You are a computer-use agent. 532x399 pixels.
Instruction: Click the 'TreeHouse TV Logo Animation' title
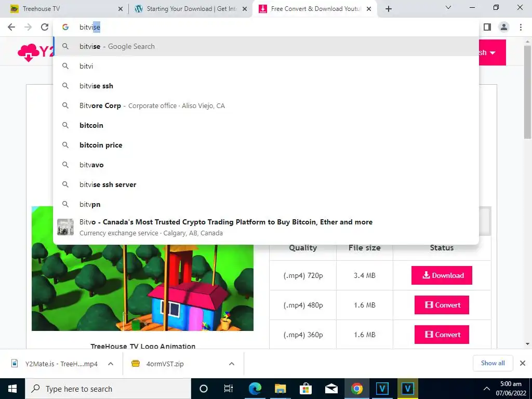(143, 345)
